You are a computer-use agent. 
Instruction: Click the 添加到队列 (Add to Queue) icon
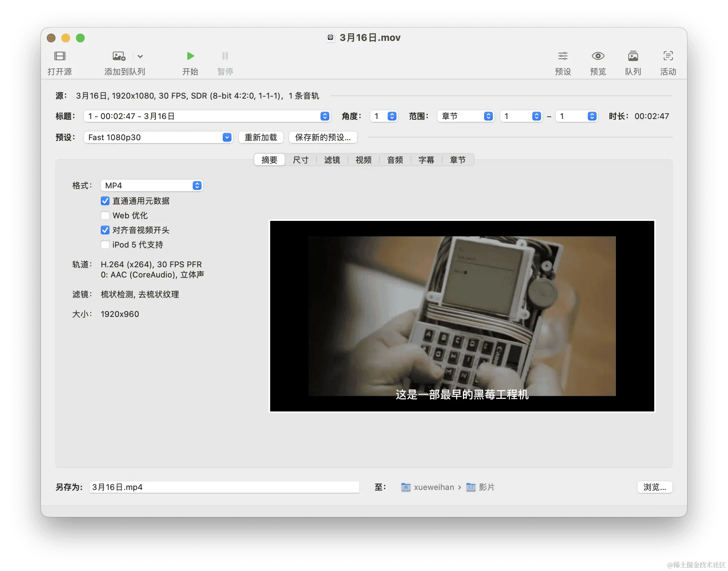(118, 55)
